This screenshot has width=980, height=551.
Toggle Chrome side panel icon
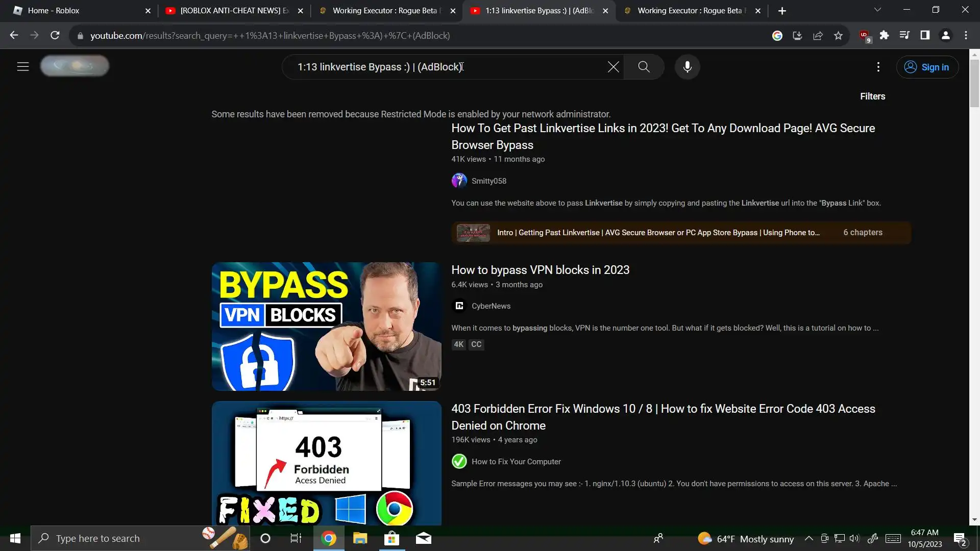tap(925, 36)
